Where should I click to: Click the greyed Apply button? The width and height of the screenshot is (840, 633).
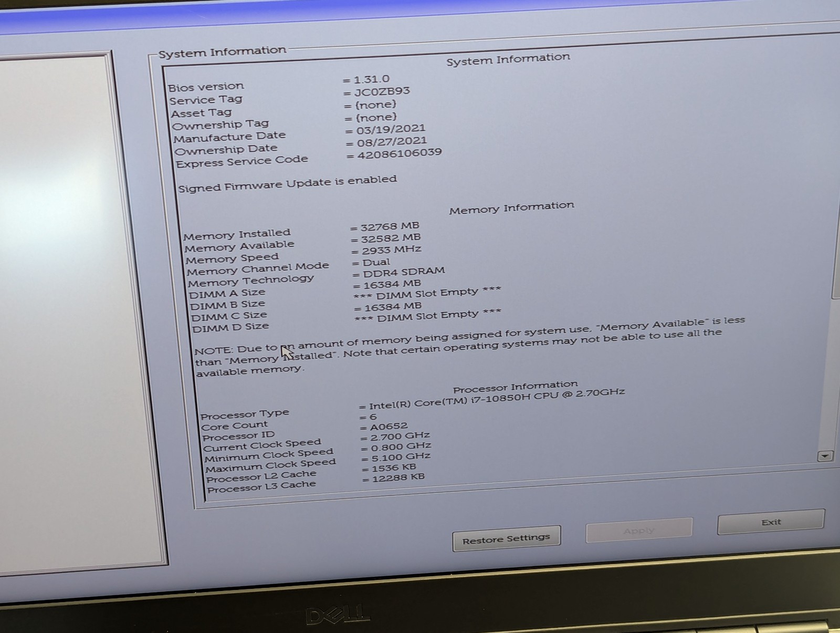click(x=639, y=530)
